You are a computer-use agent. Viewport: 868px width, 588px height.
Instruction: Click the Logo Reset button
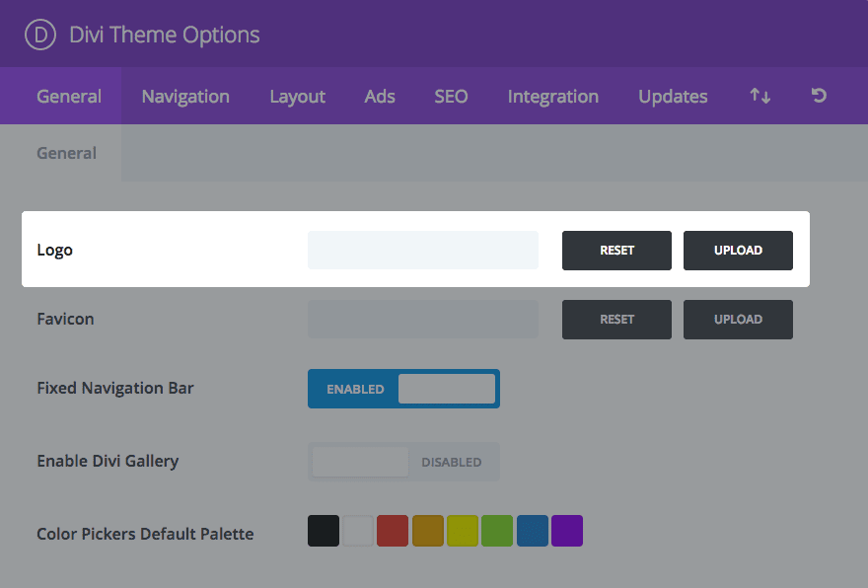[616, 251]
